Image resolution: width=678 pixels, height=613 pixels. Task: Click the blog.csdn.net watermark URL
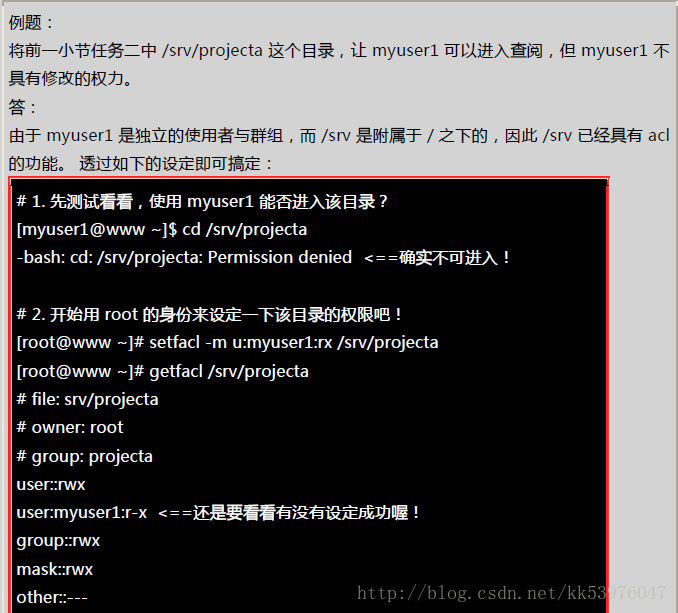[512, 593]
